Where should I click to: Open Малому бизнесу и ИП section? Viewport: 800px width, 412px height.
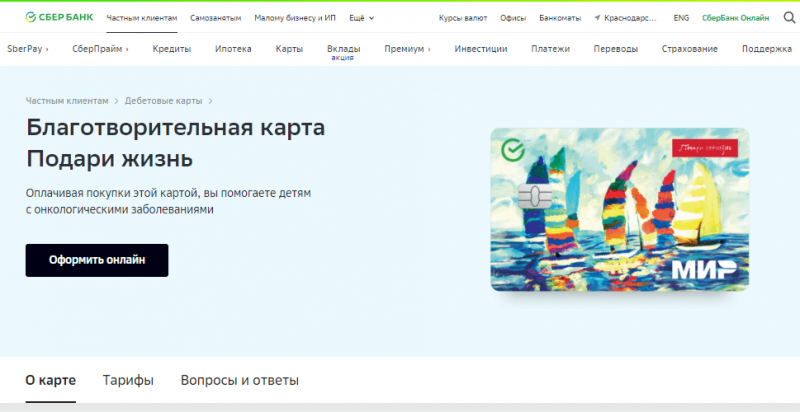tap(295, 18)
